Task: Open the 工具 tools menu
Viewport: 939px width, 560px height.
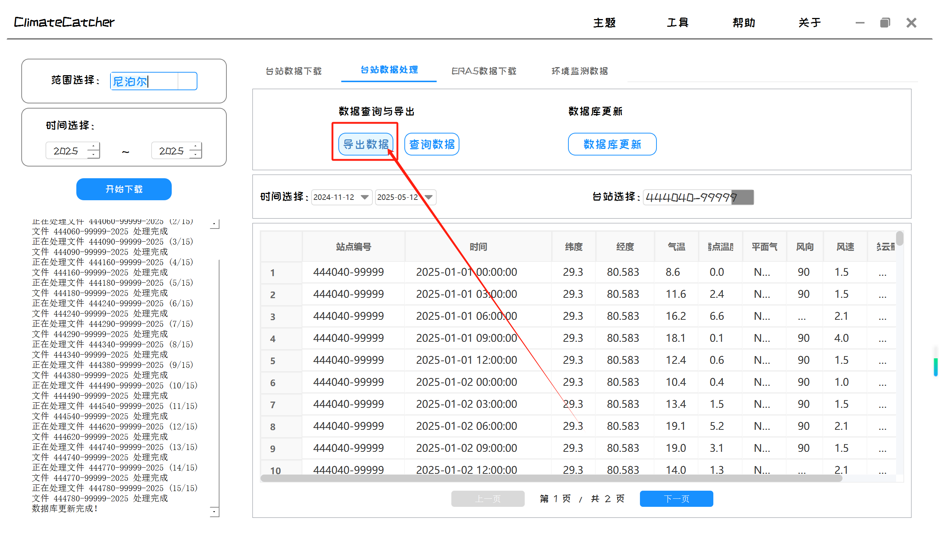Action: (x=677, y=23)
